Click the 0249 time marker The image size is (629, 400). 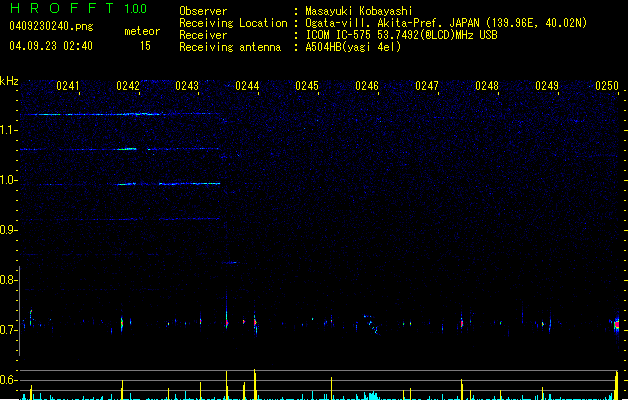547,86
